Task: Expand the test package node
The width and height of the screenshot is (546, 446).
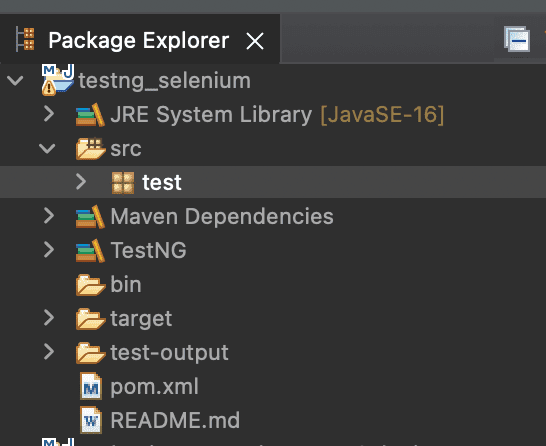Action: pos(81,182)
